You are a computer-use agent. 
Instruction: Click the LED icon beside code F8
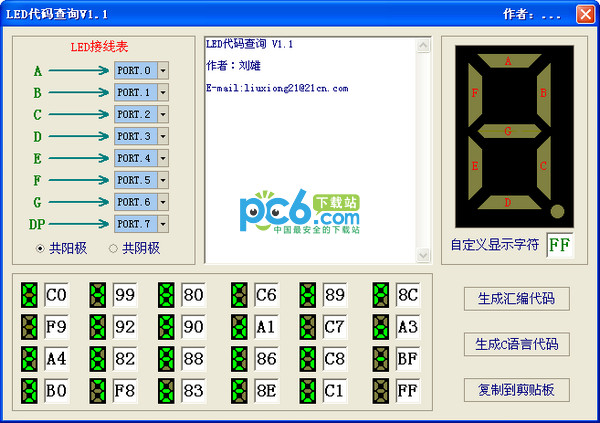click(x=98, y=391)
